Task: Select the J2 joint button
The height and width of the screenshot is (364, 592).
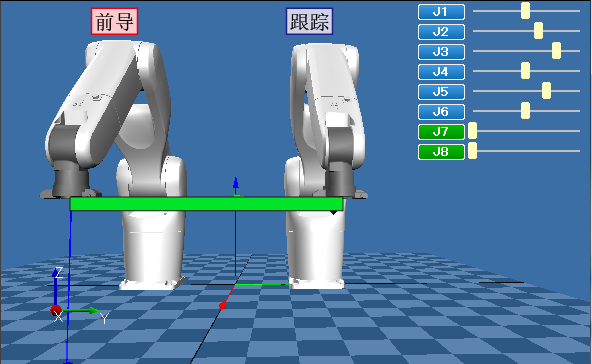Action: [441, 32]
